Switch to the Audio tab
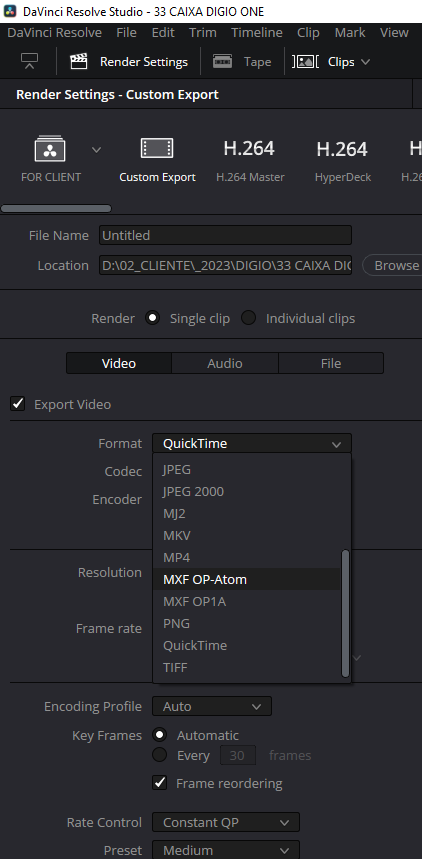This screenshot has width=422, height=859. [x=225, y=363]
